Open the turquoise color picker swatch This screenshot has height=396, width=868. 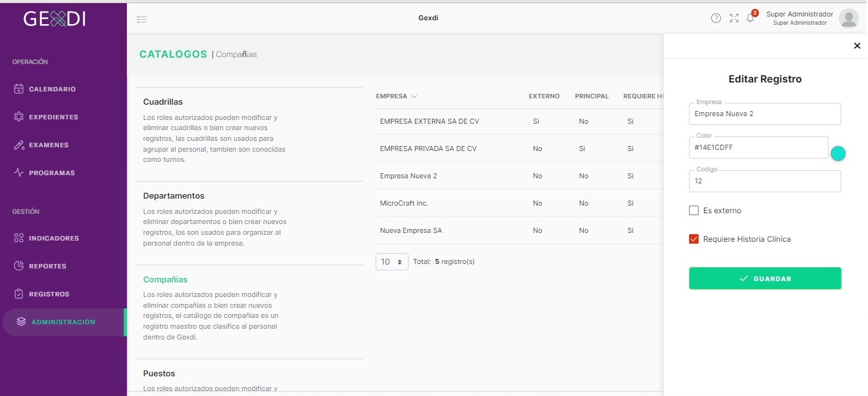838,154
